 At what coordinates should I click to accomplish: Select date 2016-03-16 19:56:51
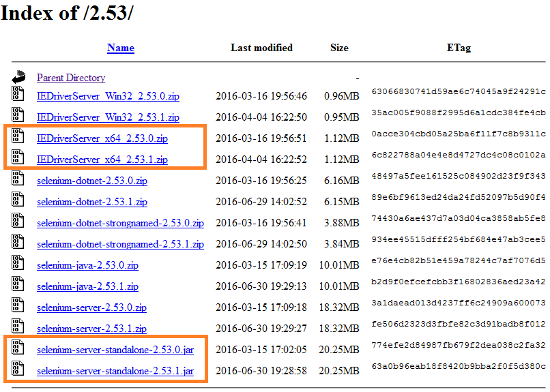pyautogui.click(x=261, y=138)
